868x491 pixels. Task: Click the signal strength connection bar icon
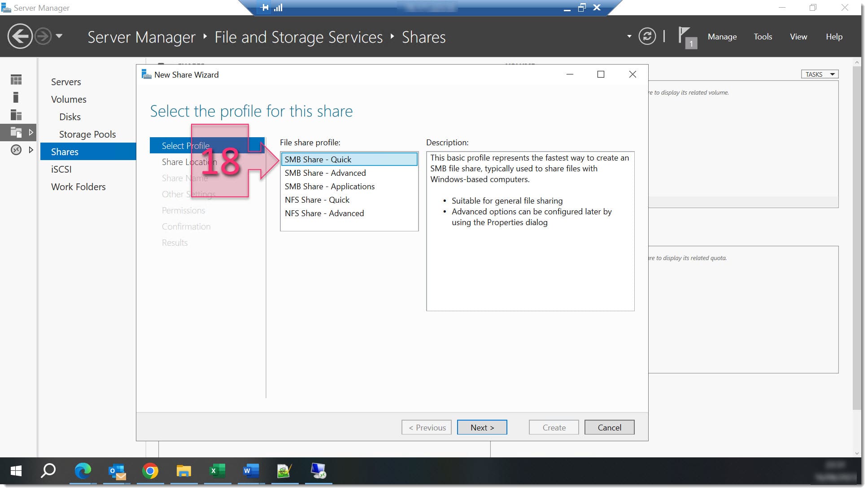(x=278, y=8)
